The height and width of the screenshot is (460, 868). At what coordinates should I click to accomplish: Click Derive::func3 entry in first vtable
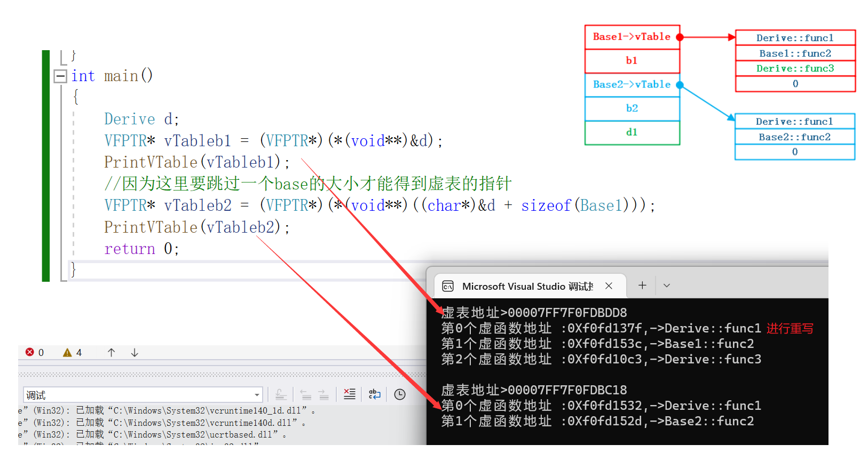[795, 68]
